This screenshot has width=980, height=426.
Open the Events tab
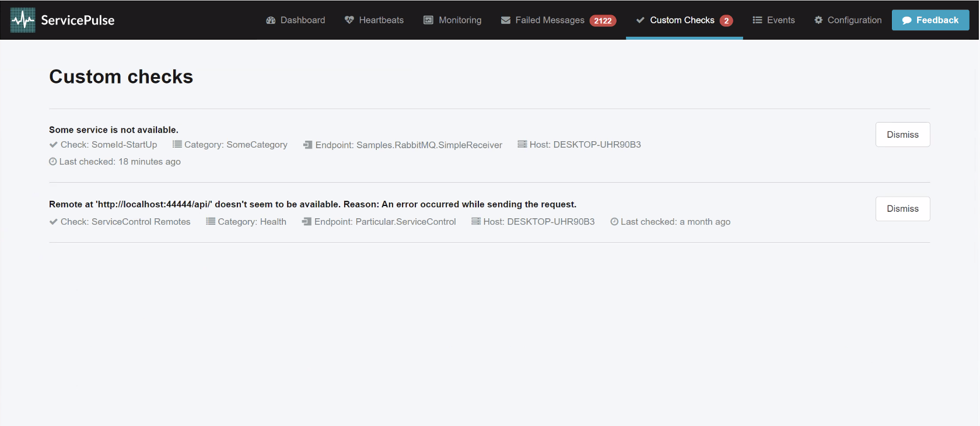(x=773, y=20)
